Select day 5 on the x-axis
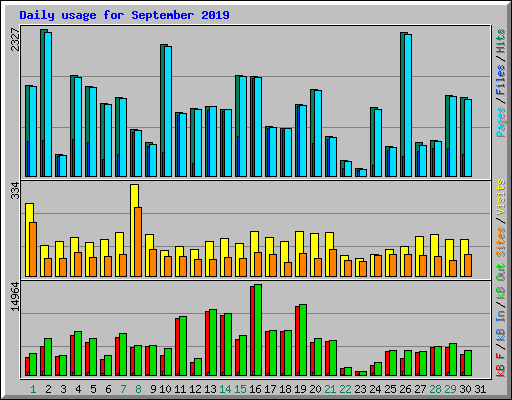This screenshot has width=512, height=400. pos(93,389)
